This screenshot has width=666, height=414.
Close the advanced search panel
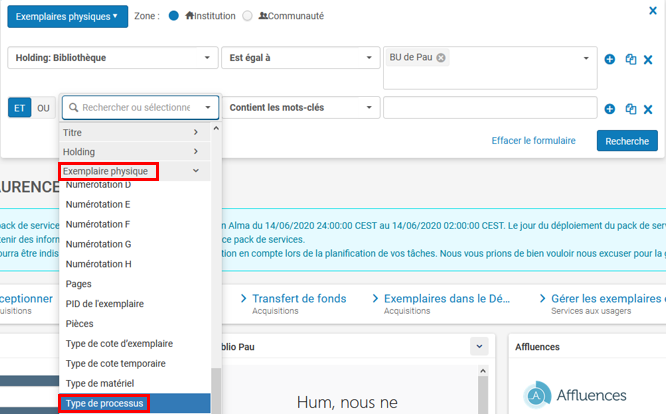coord(653,11)
